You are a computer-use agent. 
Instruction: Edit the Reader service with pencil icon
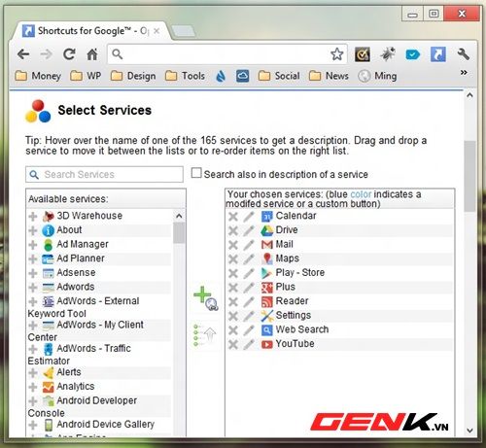249,301
